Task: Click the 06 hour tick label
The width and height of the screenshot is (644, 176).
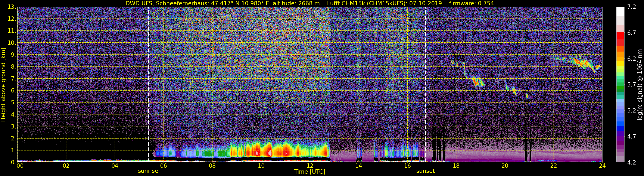Action: click(x=164, y=166)
